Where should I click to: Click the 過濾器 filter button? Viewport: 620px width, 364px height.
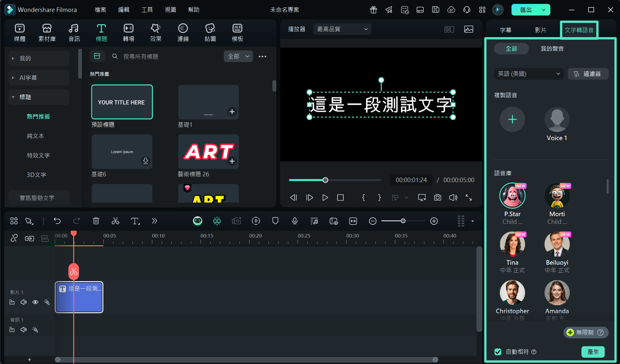point(588,74)
